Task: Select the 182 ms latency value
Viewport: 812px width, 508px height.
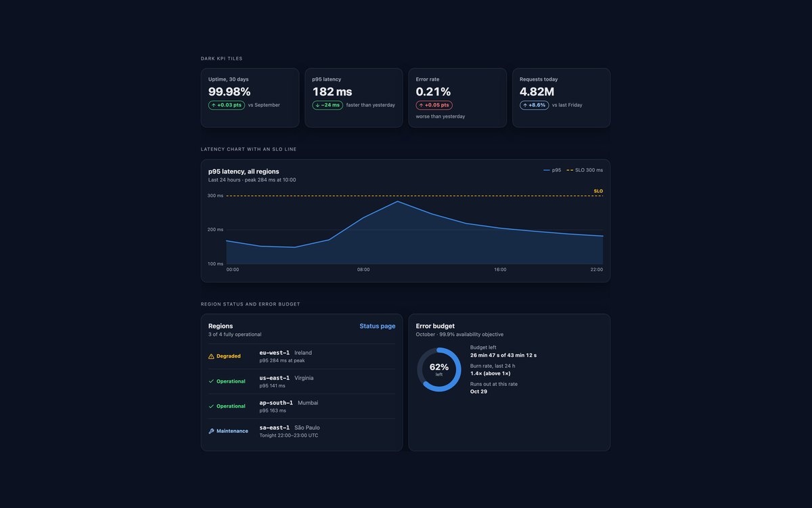Action: pos(332,91)
